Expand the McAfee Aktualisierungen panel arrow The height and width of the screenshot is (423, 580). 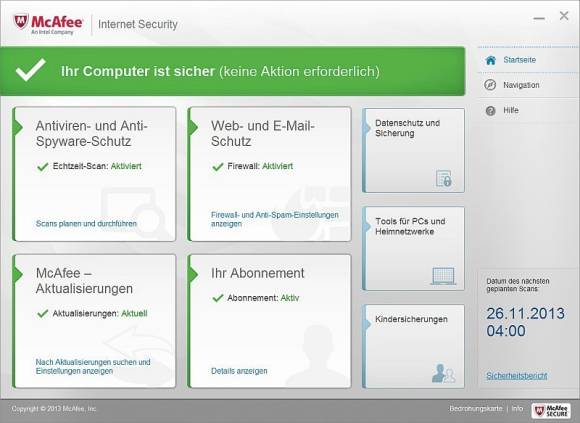click(17, 275)
